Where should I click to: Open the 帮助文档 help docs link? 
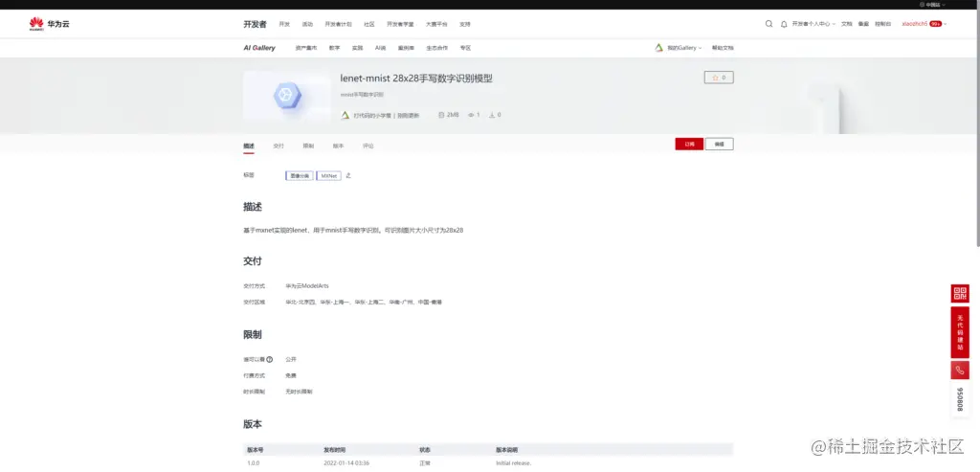tap(724, 48)
